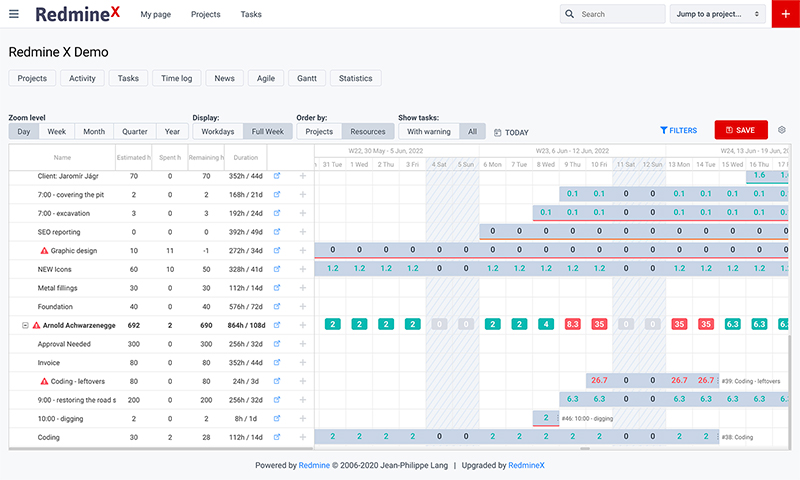The width and height of the screenshot is (800, 480).
Task: Click the red plus add button
Action: pos(786,14)
